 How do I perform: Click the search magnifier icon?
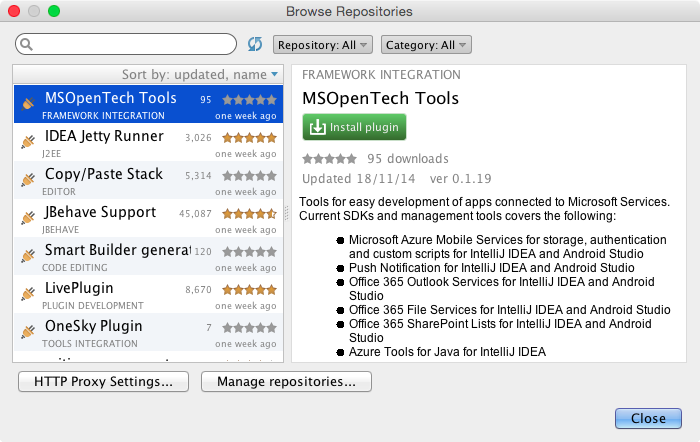point(26,44)
